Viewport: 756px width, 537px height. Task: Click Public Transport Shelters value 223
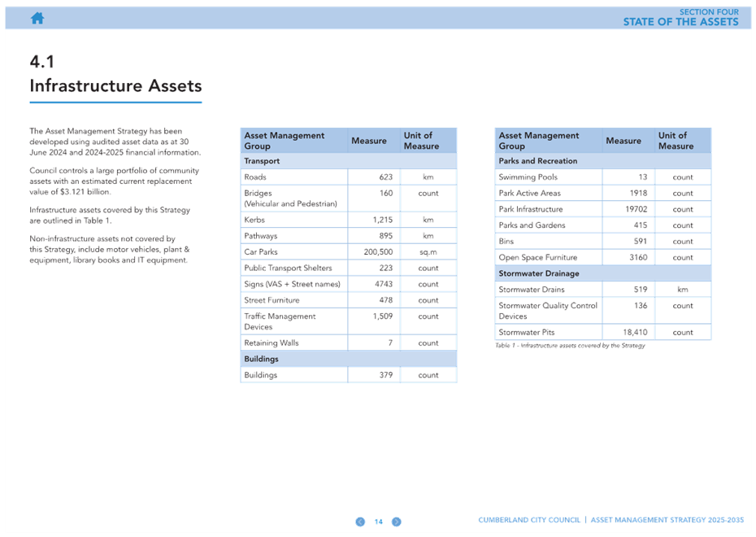tap(385, 268)
